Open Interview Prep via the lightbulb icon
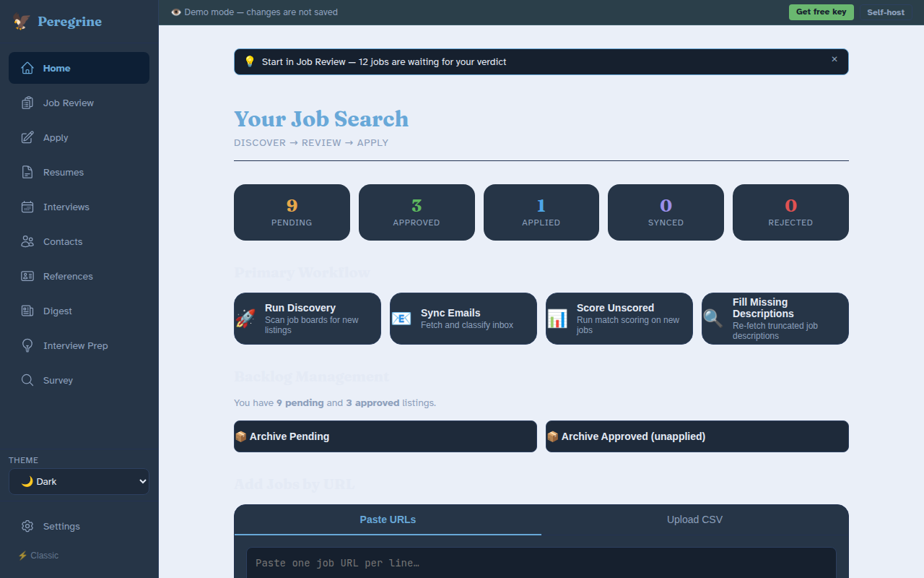The height and width of the screenshot is (578, 924). pos(27,345)
